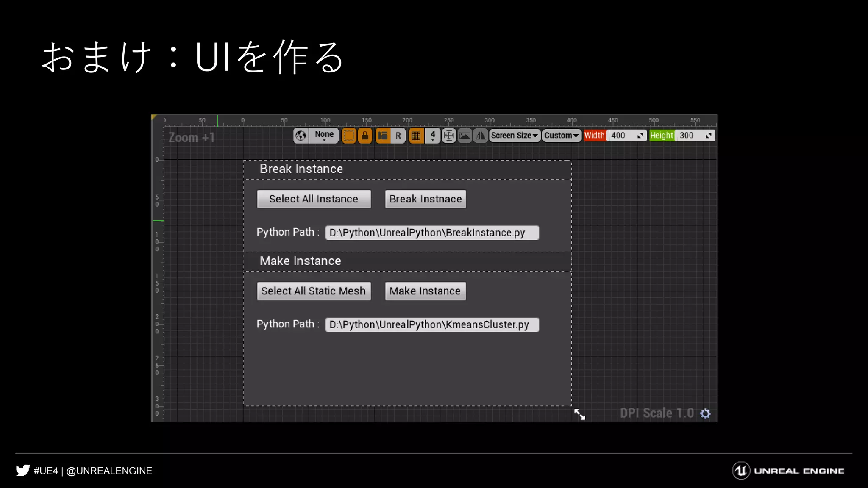Click the Select All Static Mesh button
This screenshot has height=488, width=868.
(314, 291)
